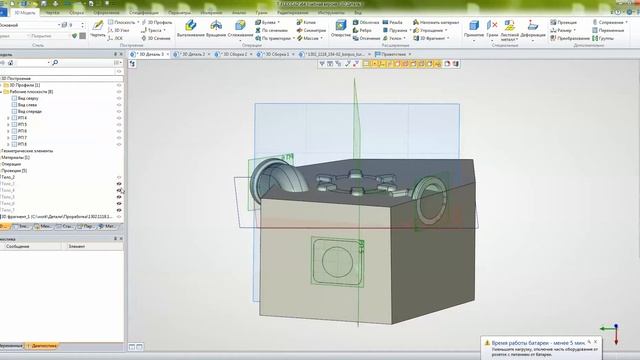
Task: Switch to the Сборка ribbon tab
Action: pyautogui.click(x=76, y=13)
